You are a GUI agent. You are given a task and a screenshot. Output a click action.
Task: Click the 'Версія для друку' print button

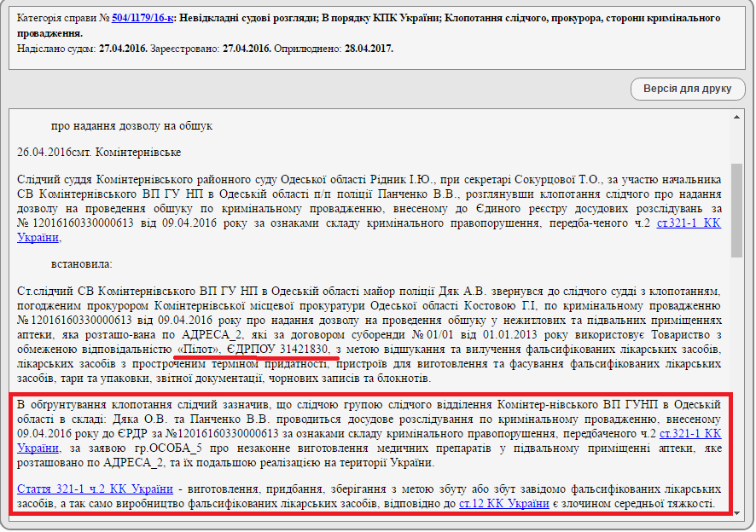(688, 89)
